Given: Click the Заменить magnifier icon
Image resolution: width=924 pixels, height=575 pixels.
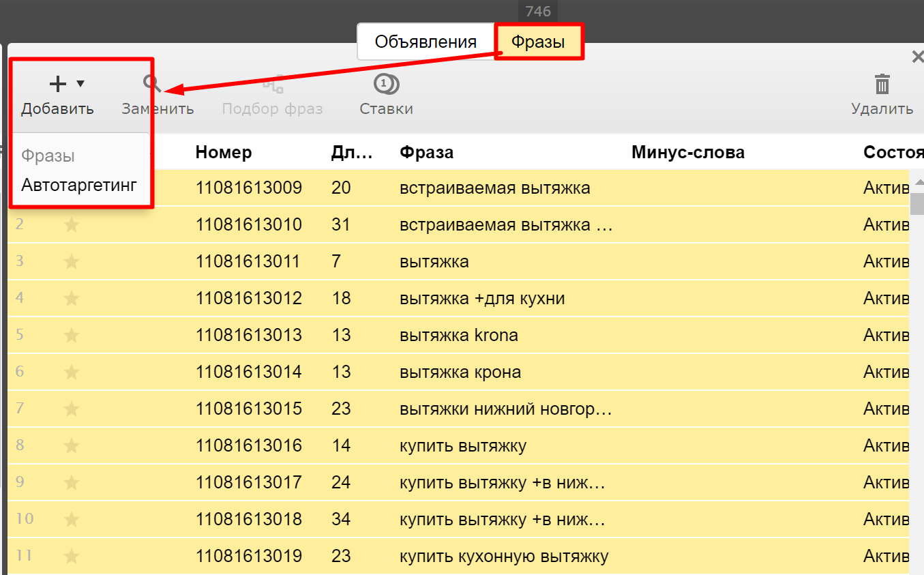Looking at the screenshot, I should 151,84.
